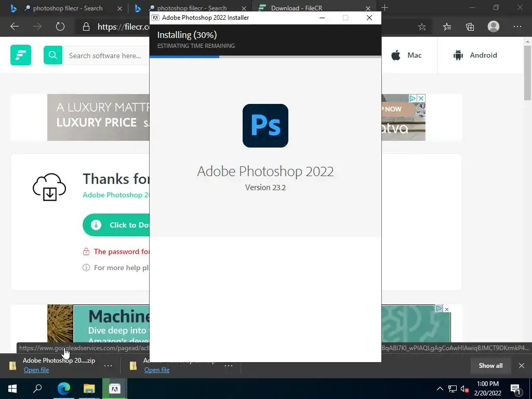Image resolution: width=532 pixels, height=399 pixels.
Task: Close the bottom Machine ad
Action: [447, 309]
